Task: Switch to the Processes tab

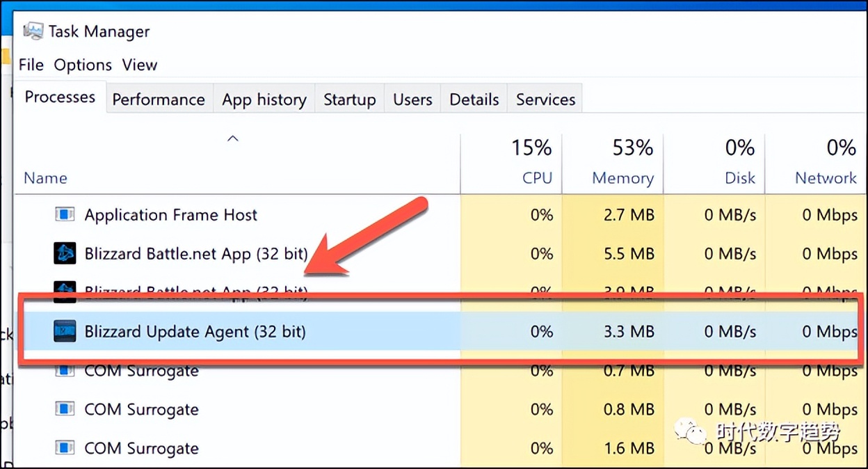Action: (60, 97)
